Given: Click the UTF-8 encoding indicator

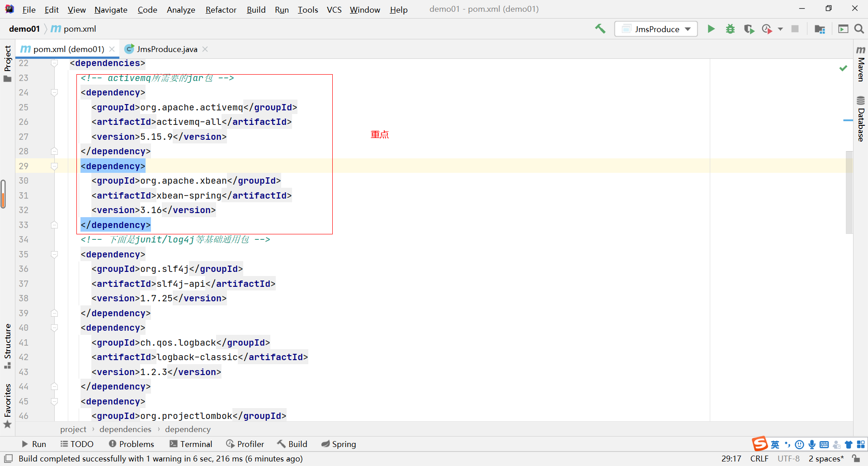Looking at the screenshot, I should pyautogui.click(x=788, y=459).
